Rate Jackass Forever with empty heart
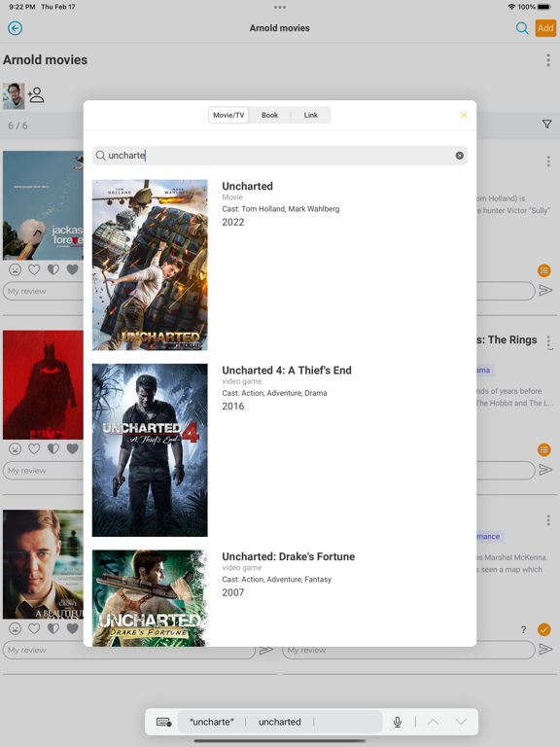 point(34,269)
